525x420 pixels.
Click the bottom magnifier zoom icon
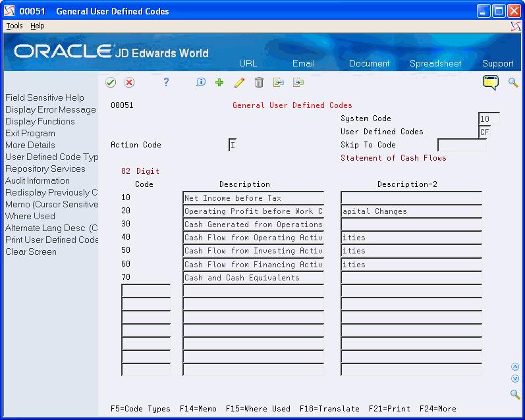[515, 394]
